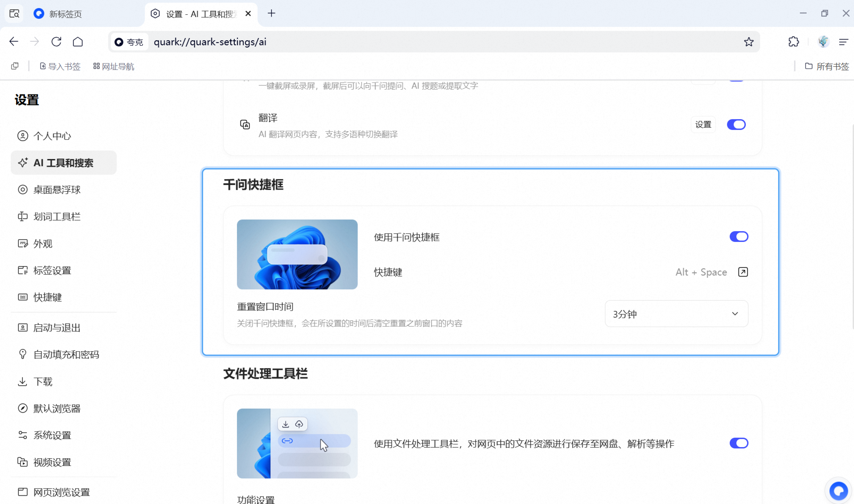
Task: Open the 所有书签 folder
Action: pyautogui.click(x=827, y=66)
